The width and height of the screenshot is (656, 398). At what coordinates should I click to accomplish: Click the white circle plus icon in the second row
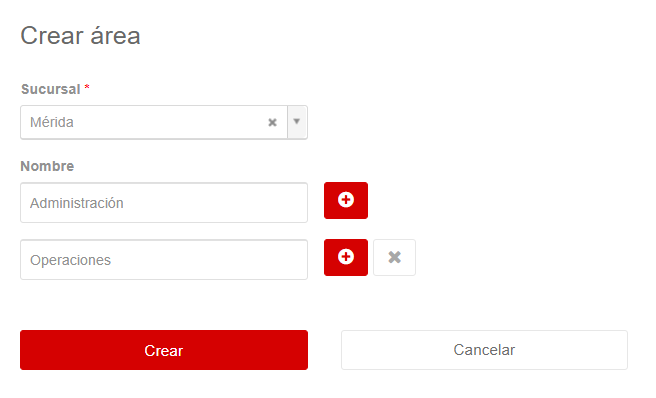346,257
